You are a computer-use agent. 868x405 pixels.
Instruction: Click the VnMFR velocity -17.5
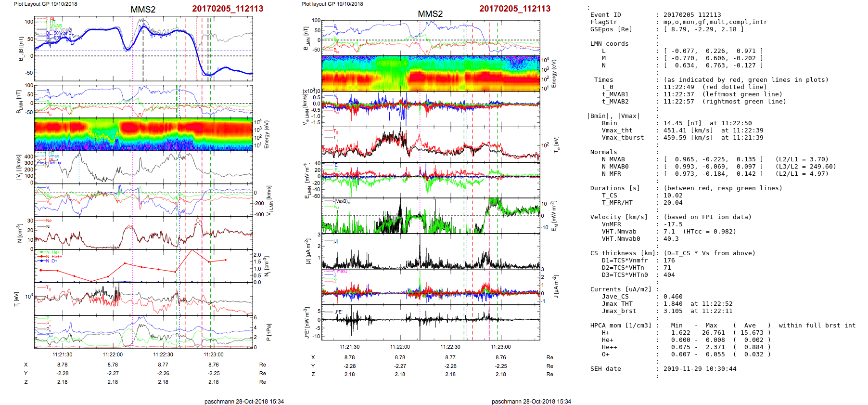(x=673, y=224)
